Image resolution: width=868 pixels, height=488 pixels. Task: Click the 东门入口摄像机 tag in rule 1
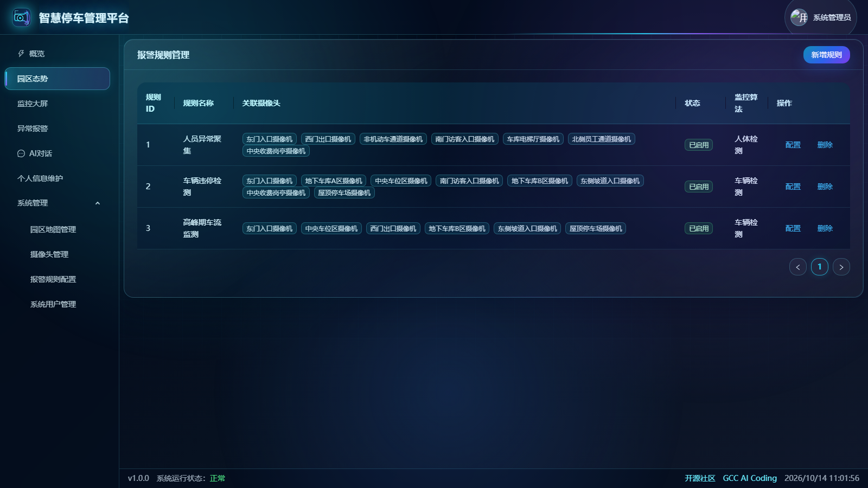pos(269,139)
